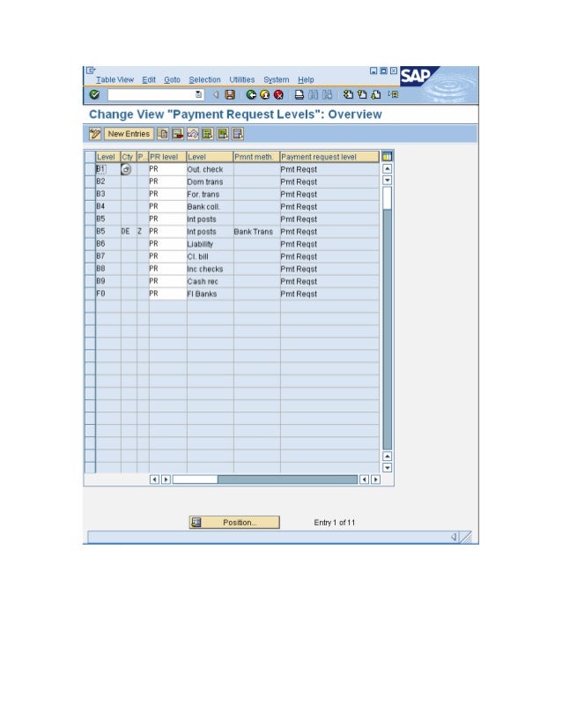Click the First Page icon
The image size is (562, 728).
[348, 94]
